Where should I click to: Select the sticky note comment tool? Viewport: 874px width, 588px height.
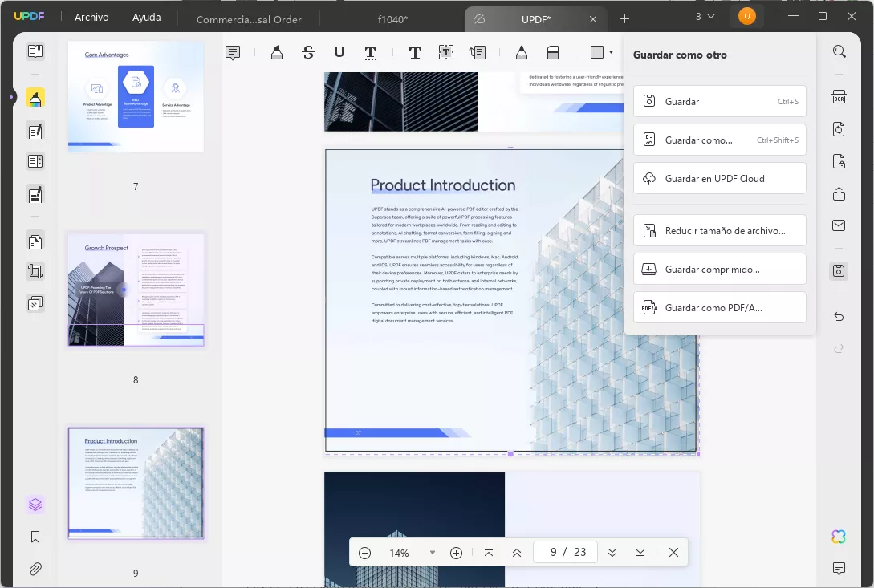point(233,52)
